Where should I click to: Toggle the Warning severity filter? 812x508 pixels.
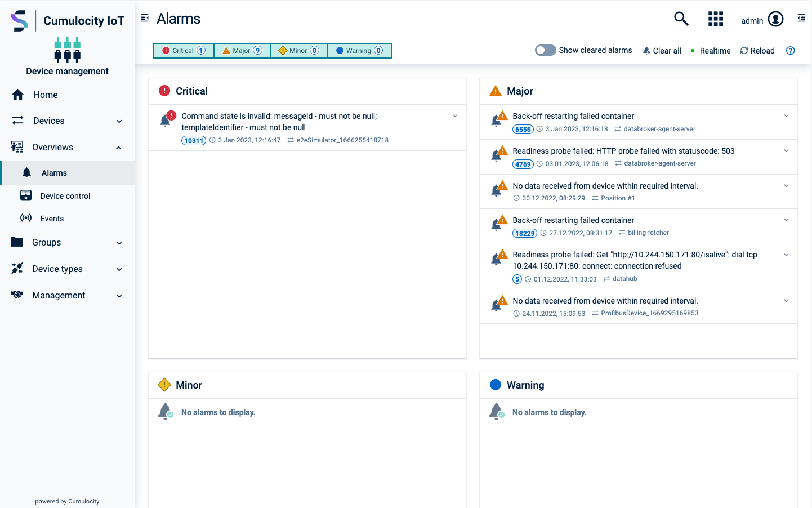(359, 51)
